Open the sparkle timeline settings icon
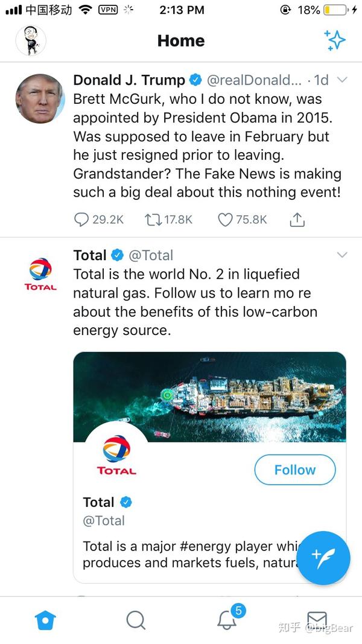This screenshot has width=362, height=644. [334, 40]
